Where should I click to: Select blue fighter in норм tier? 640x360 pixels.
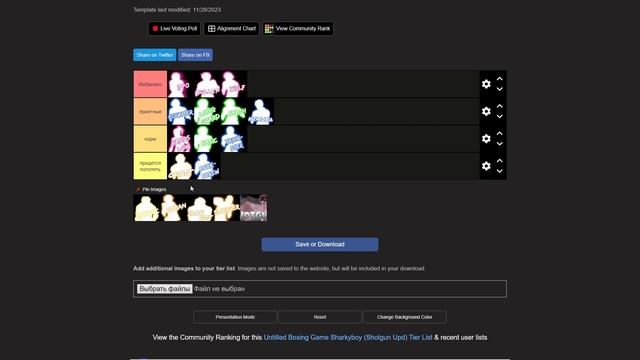pyautogui.click(x=234, y=139)
